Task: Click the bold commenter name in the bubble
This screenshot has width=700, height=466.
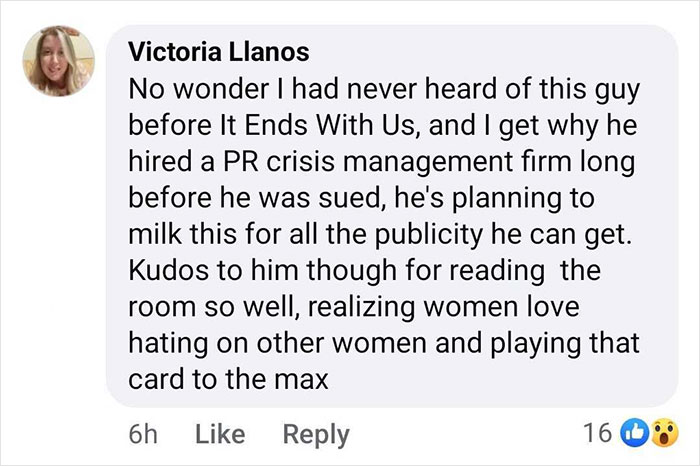Action: click(x=218, y=51)
